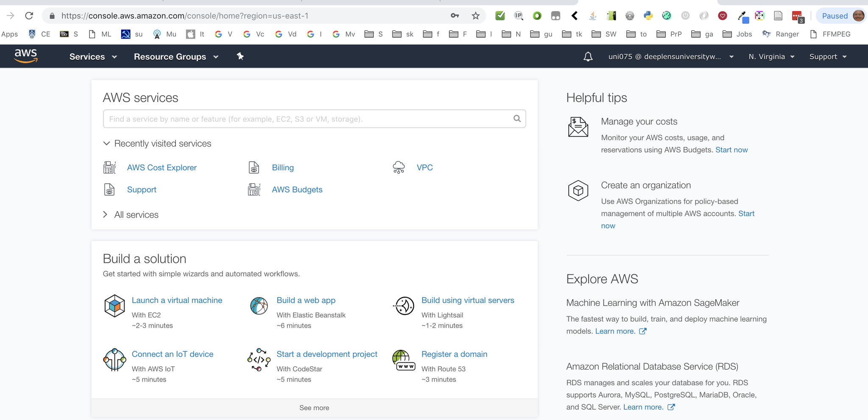The height and width of the screenshot is (420, 868).
Task: Open the Ranger bookmark
Action: click(781, 34)
